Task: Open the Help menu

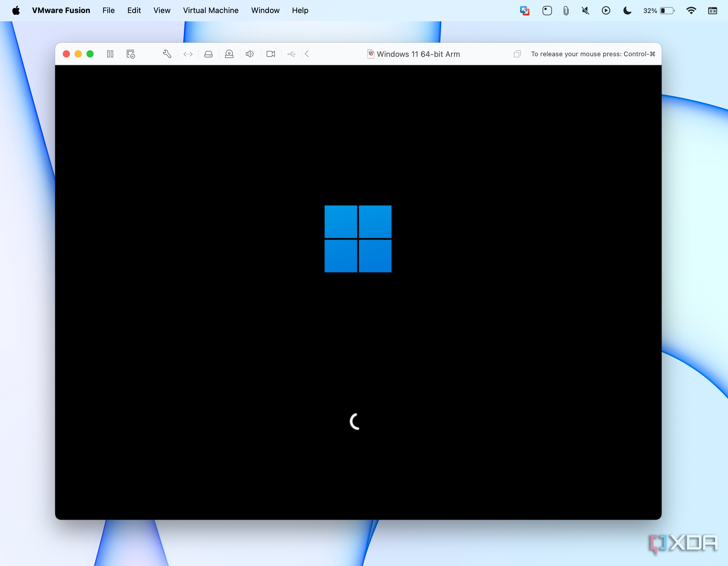Action: 300,10
